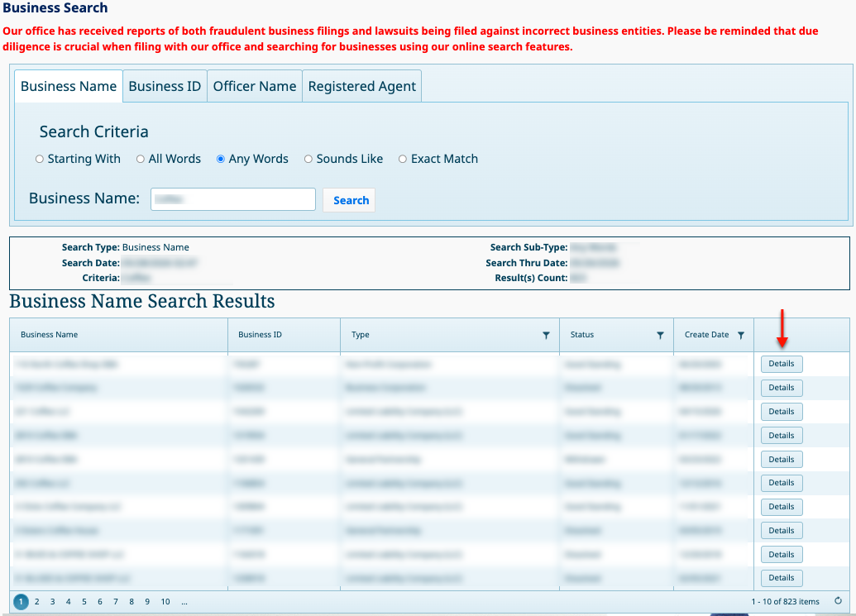Open Details for the eighth result row

(x=782, y=530)
